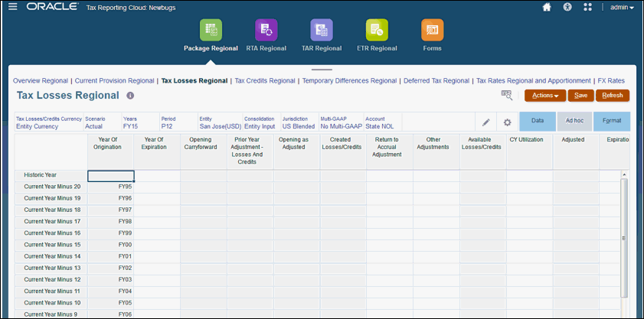Select the Historic Year row header
Image resolution: width=644 pixels, height=319 pixels.
[51, 175]
